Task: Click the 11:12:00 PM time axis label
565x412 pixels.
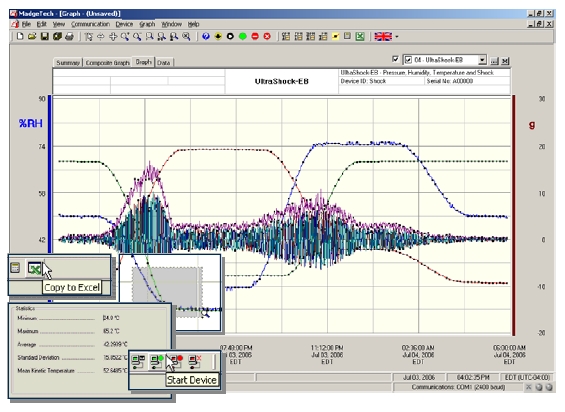Action: point(327,348)
